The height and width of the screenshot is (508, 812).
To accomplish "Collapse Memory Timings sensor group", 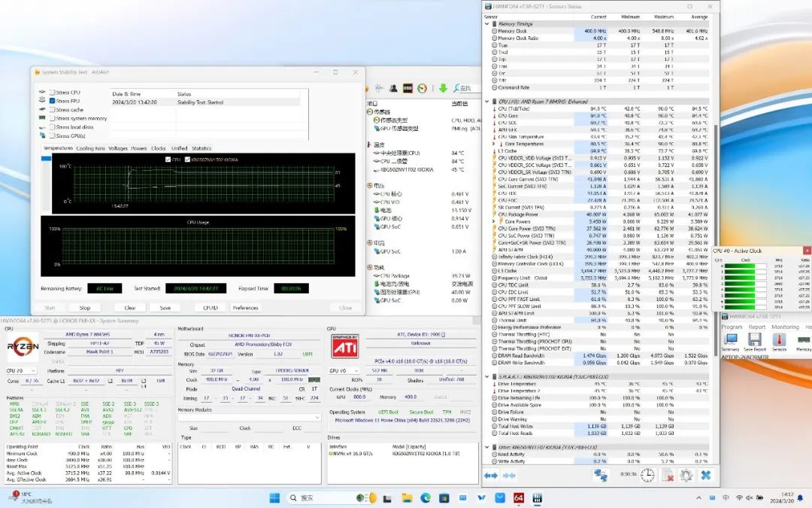I will click(486, 24).
